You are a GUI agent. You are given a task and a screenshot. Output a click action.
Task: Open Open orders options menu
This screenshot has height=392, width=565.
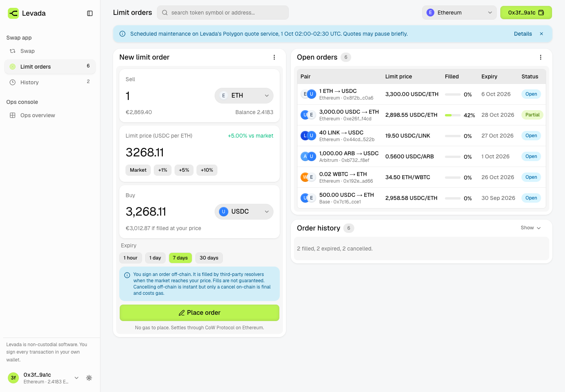[x=541, y=57]
